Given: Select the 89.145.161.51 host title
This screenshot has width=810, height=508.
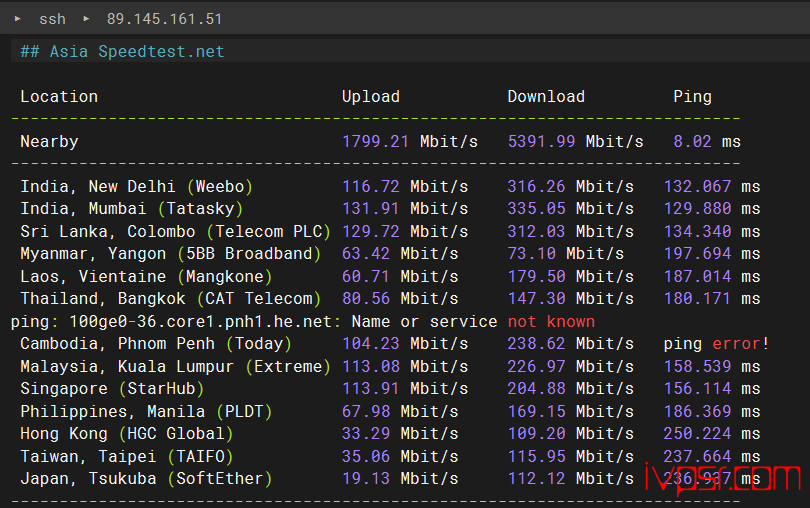Looking at the screenshot, I should (x=164, y=19).
